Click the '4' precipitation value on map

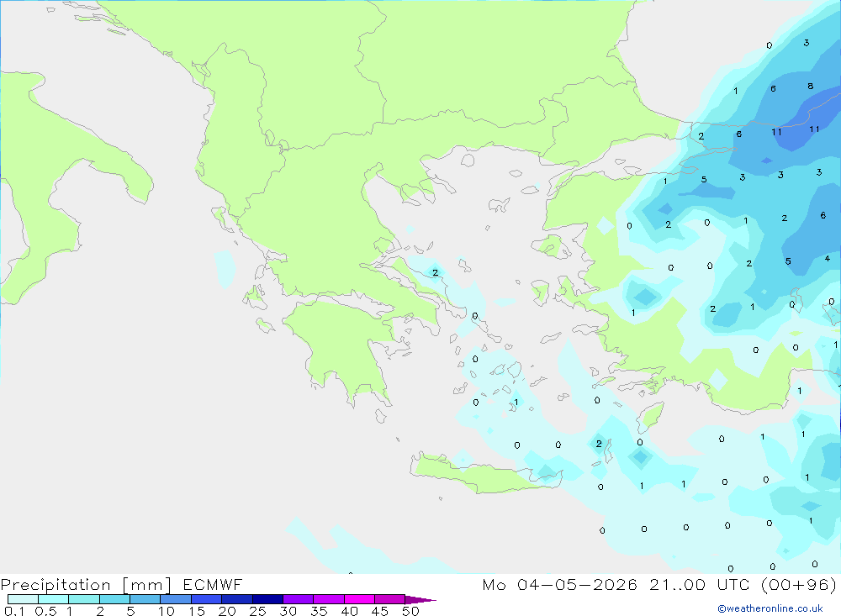pyautogui.click(x=827, y=258)
